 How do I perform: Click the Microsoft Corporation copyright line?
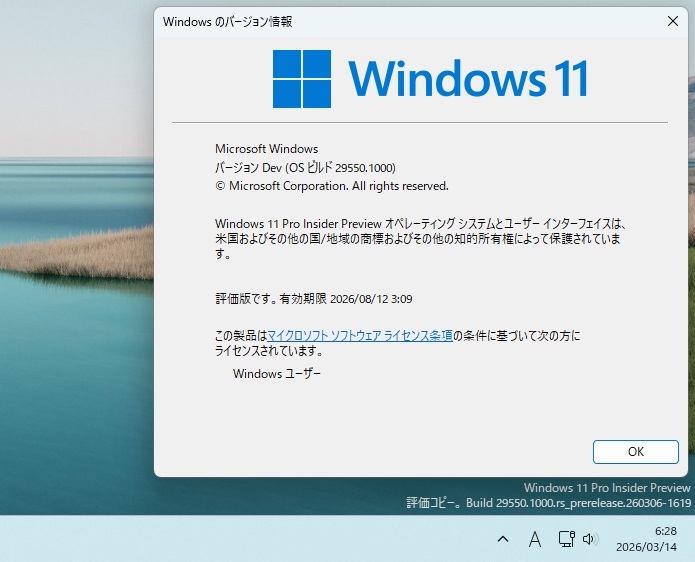coord(332,186)
